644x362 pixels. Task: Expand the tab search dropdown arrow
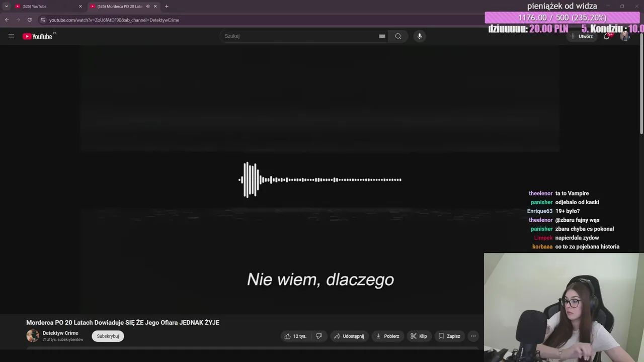tap(6, 7)
